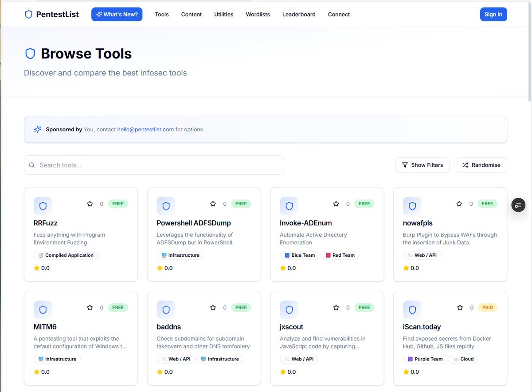Viewport: 532px width, 392px height.
Task: Star the jxscout tool
Action: pyautogui.click(x=336, y=307)
